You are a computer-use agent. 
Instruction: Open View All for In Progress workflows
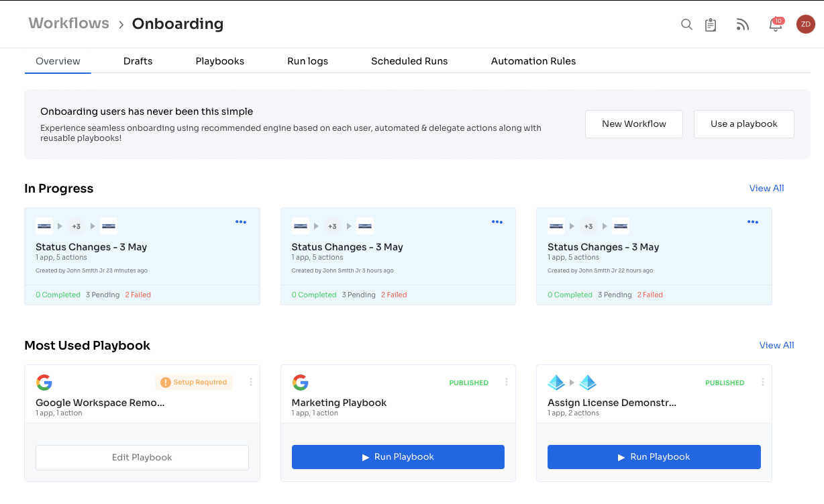[x=766, y=188]
